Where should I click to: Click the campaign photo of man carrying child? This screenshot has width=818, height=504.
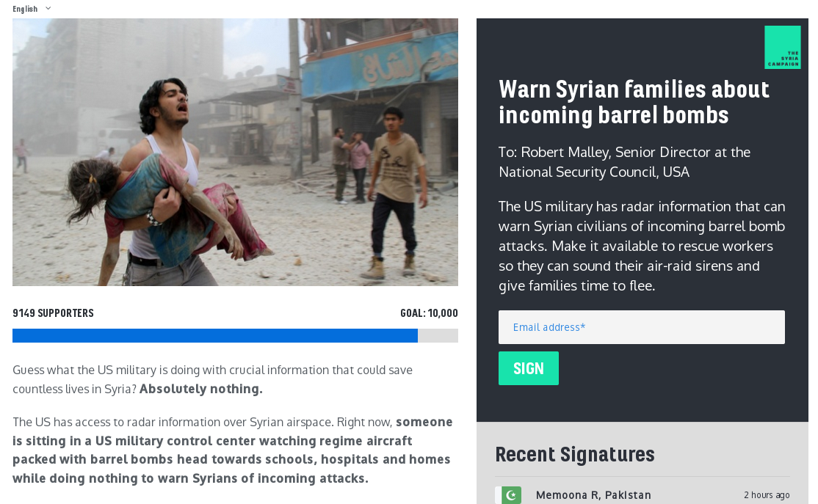pos(235,152)
